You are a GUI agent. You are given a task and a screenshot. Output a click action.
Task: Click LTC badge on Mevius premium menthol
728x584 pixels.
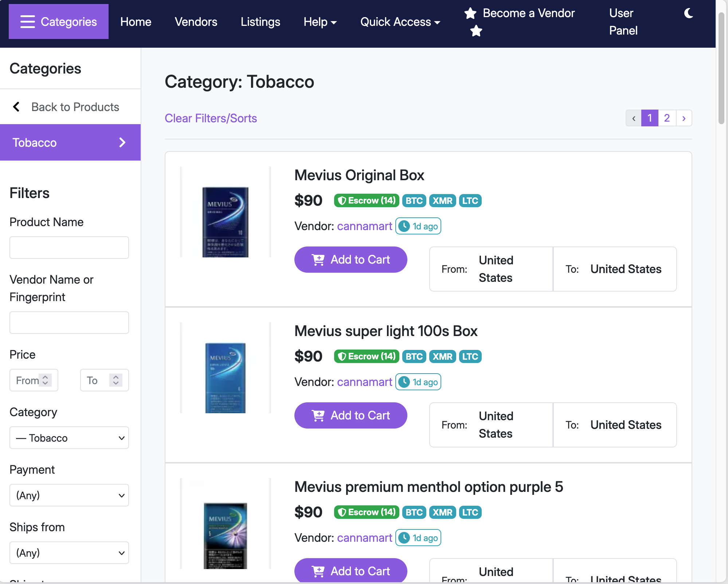click(x=470, y=512)
